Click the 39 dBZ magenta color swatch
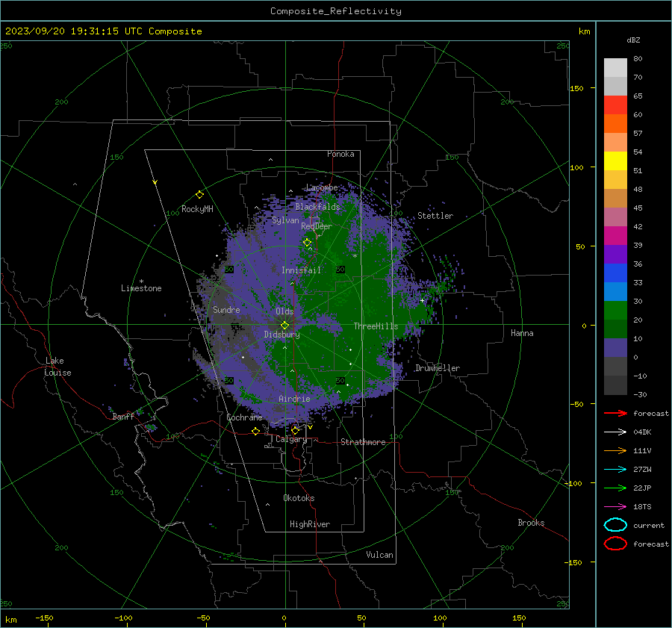Image resolution: width=672 pixels, height=628 pixels. point(615,235)
